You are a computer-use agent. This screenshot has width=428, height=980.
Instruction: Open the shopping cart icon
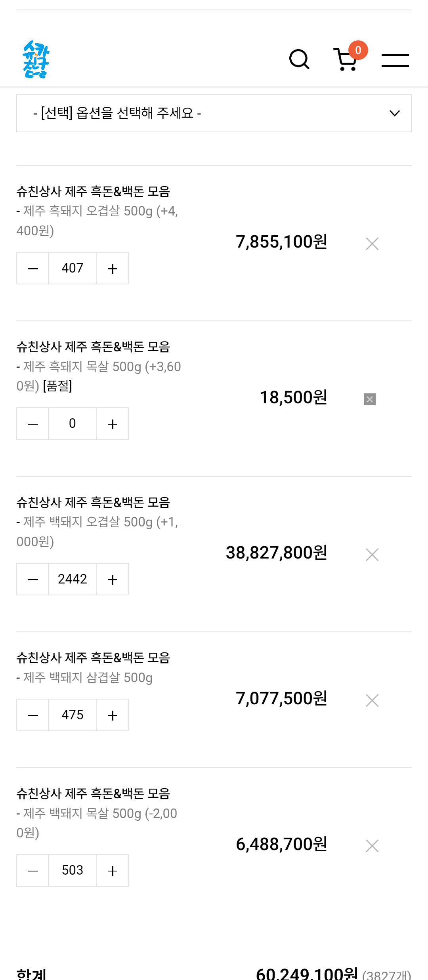tap(346, 59)
